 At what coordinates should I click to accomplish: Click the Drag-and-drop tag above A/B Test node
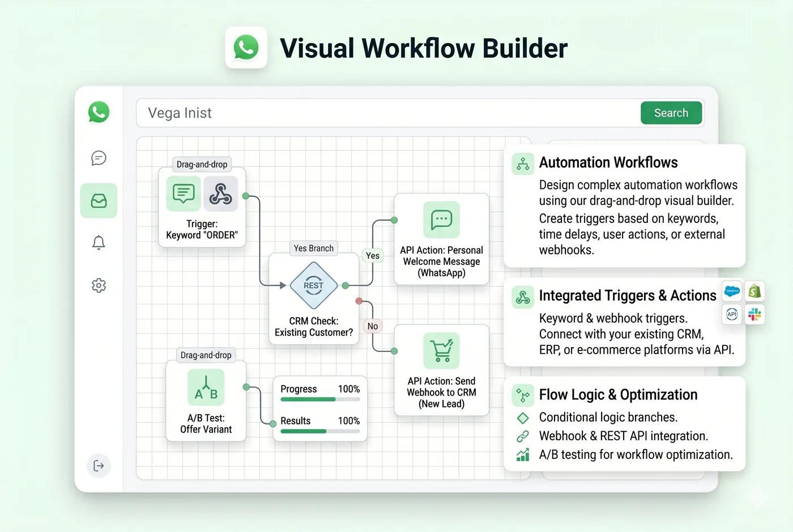coord(206,355)
